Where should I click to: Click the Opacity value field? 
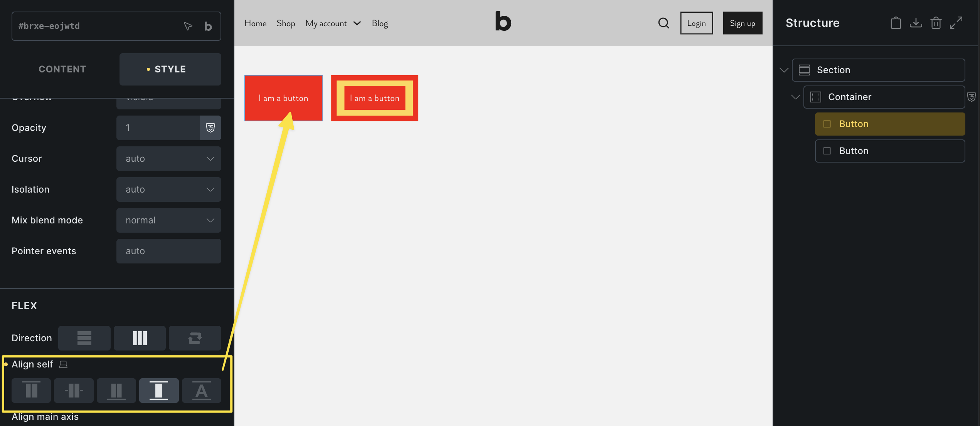point(158,128)
